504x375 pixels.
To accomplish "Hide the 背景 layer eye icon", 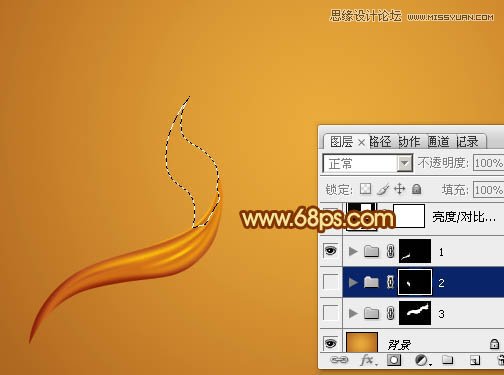I will tap(330, 343).
